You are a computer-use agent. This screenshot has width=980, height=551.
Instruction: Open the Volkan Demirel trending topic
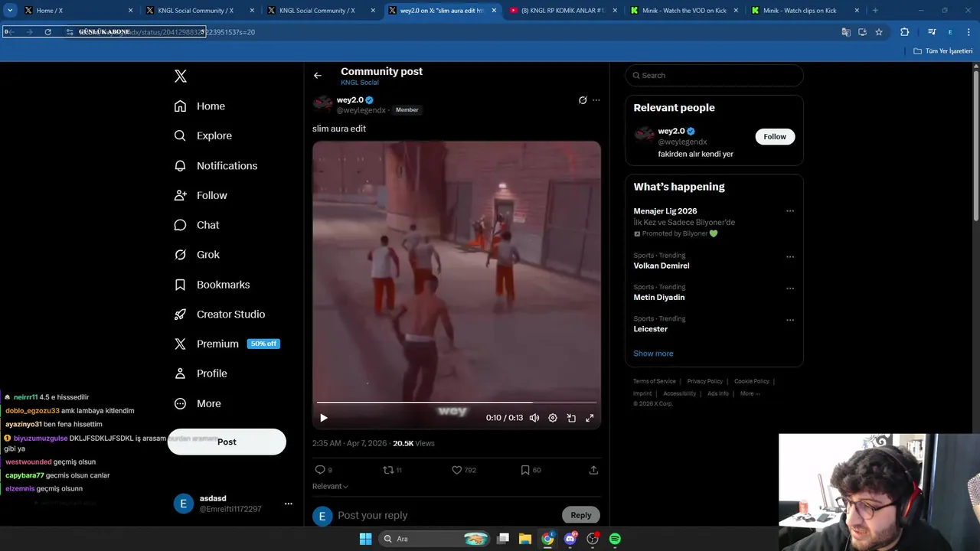point(661,266)
